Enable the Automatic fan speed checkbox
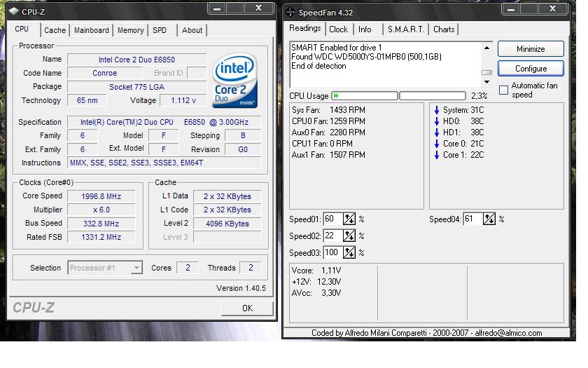Viewport: 588px width, 368px height. [503, 90]
